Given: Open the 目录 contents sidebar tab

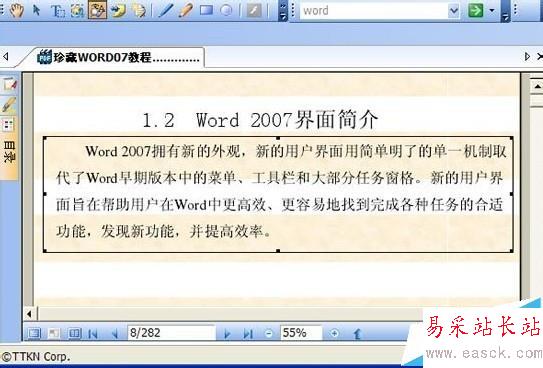Looking at the screenshot, I should 9,152.
